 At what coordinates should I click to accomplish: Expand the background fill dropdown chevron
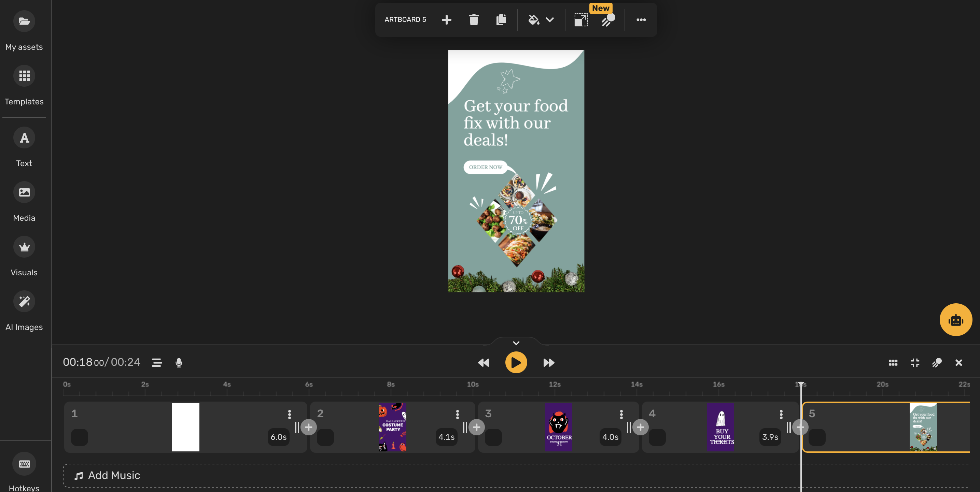click(x=550, y=19)
